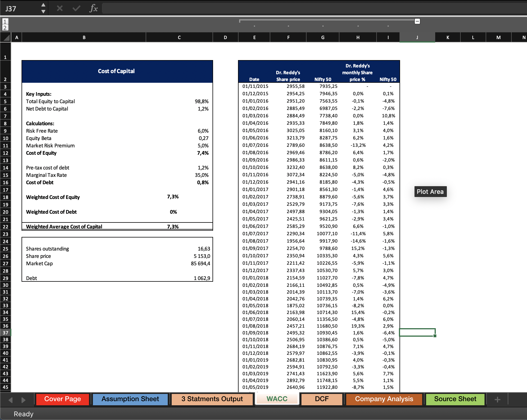The height and width of the screenshot is (420, 527).
Task: Click the Shares outstanding value 16,63
Action: click(204, 249)
